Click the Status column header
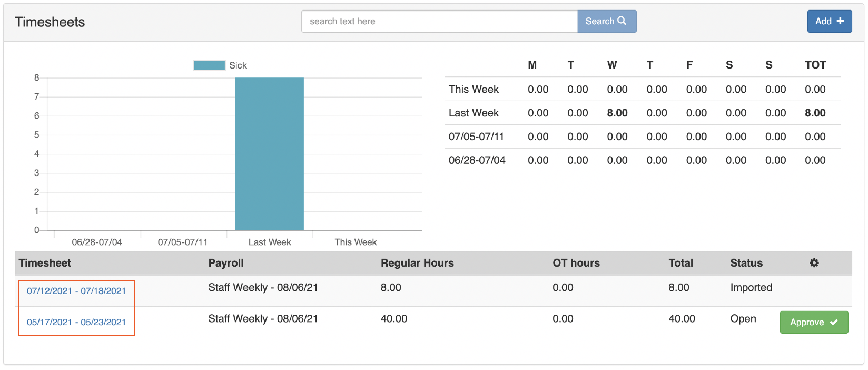This screenshot has height=370, width=868. [746, 263]
